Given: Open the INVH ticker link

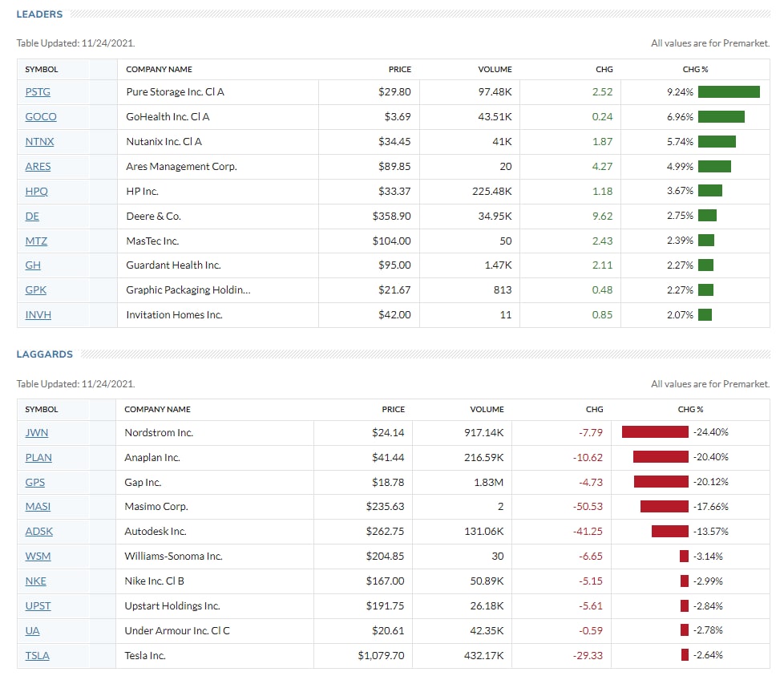Looking at the screenshot, I should (x=38, y=315).
